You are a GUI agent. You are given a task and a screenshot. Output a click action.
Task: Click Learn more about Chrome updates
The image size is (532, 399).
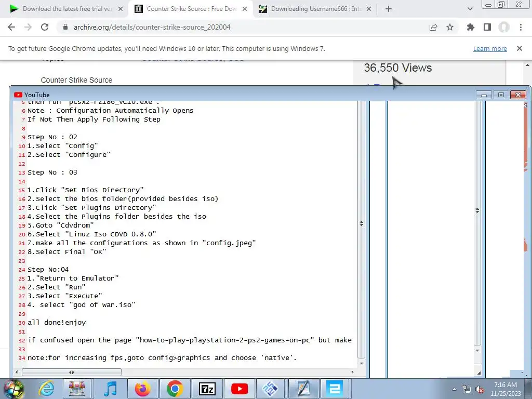click(490, 48)
